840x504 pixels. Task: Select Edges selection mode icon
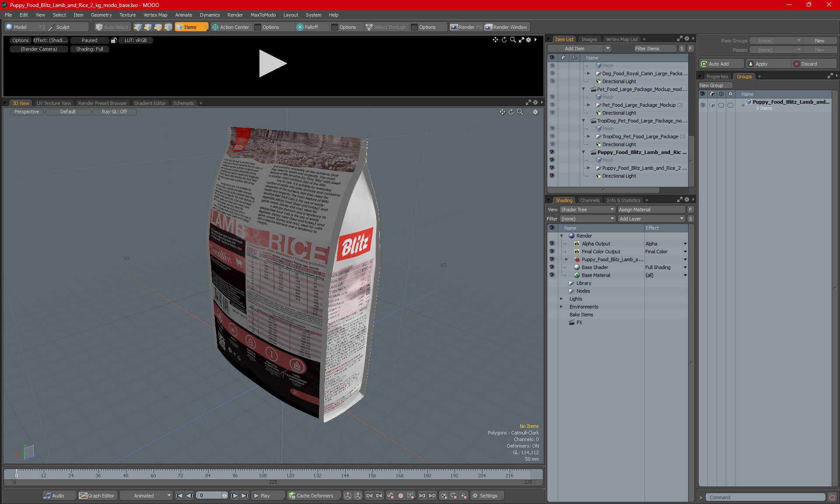tap(148, 27)
